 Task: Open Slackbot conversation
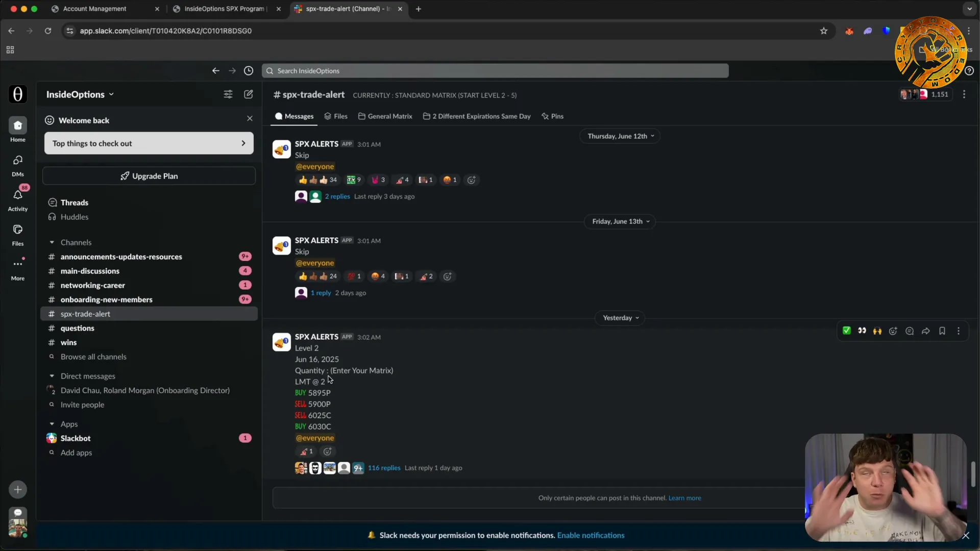[x=149, y=438]
